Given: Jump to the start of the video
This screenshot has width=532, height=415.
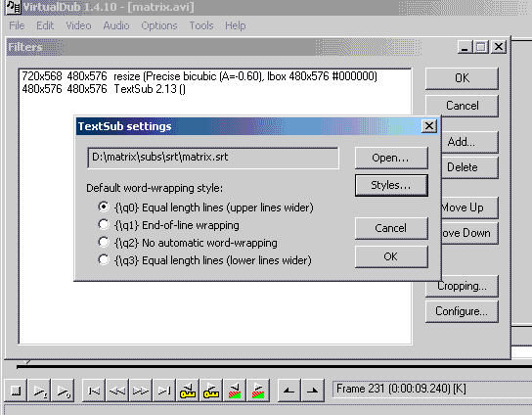Looking at the screenshot, I should pos(94,391).
